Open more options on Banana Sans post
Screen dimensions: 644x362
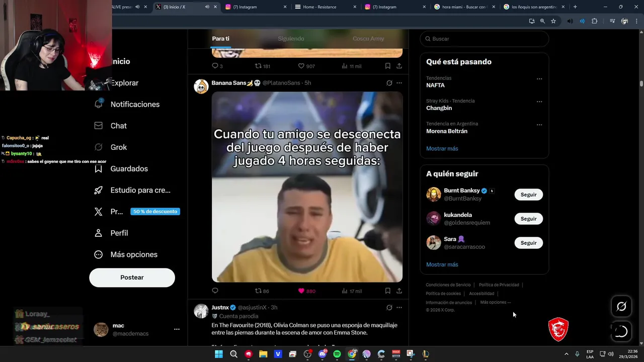pyautogui.click(x=399, y=83)
